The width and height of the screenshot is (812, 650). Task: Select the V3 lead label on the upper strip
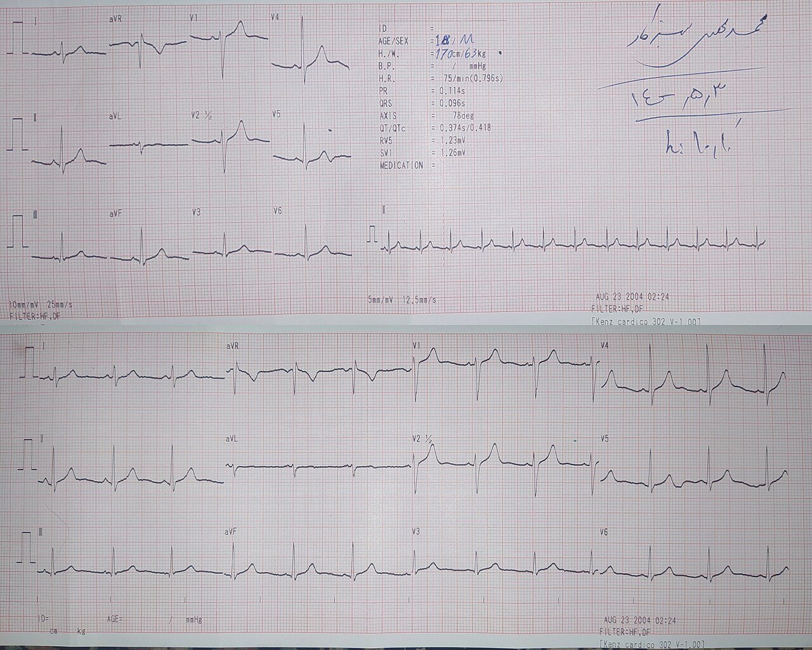[x=197, y=213]
